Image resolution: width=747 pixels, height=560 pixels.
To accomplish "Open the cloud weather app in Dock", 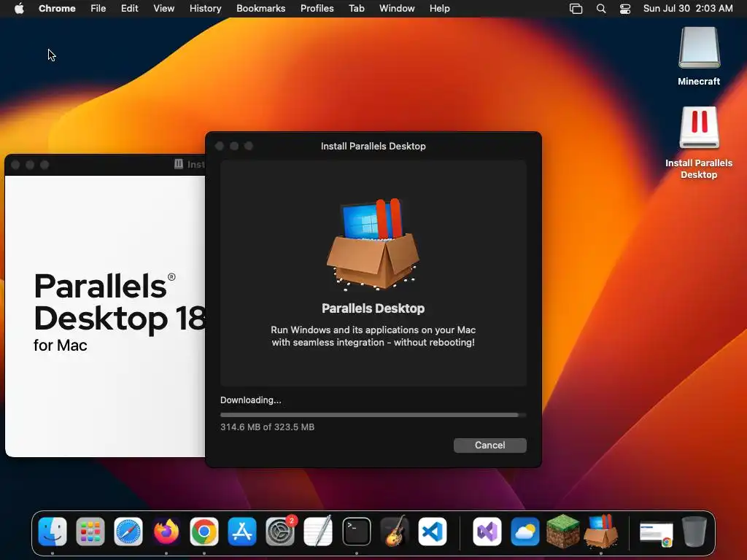I will 525,532.
